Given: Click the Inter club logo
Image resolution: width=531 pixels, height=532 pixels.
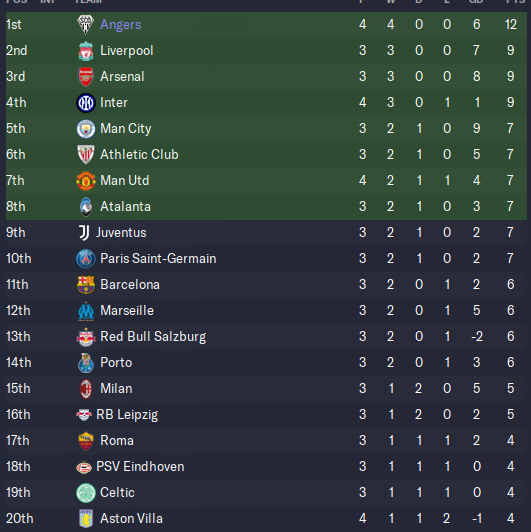Looking at the screenshot, I should [x=86, y=103].
